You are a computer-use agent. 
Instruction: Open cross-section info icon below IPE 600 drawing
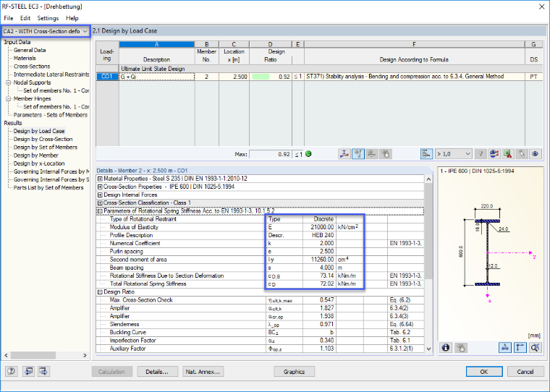pyautogui.click(x=446, y=347)
